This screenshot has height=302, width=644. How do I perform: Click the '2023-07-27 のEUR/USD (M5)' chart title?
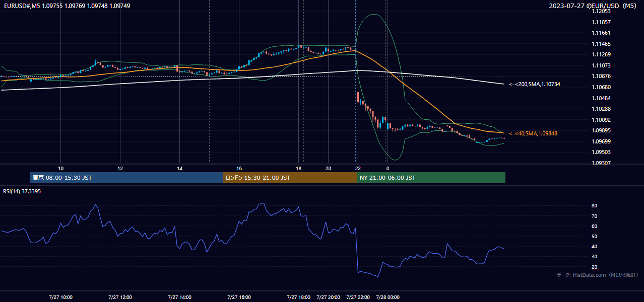click(593, 6)
